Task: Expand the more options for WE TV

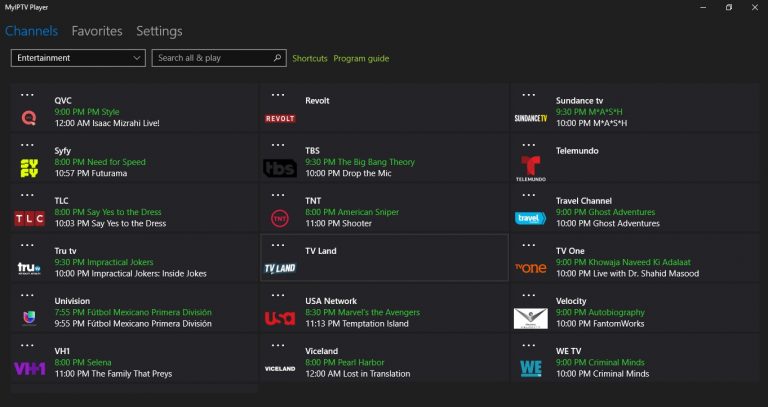Action: tap(529, 345)
